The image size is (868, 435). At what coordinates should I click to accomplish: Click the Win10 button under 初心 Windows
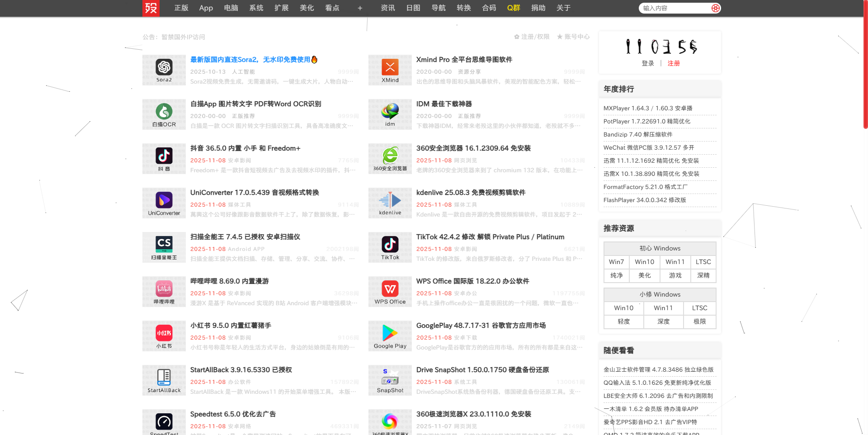coord(644,262)
